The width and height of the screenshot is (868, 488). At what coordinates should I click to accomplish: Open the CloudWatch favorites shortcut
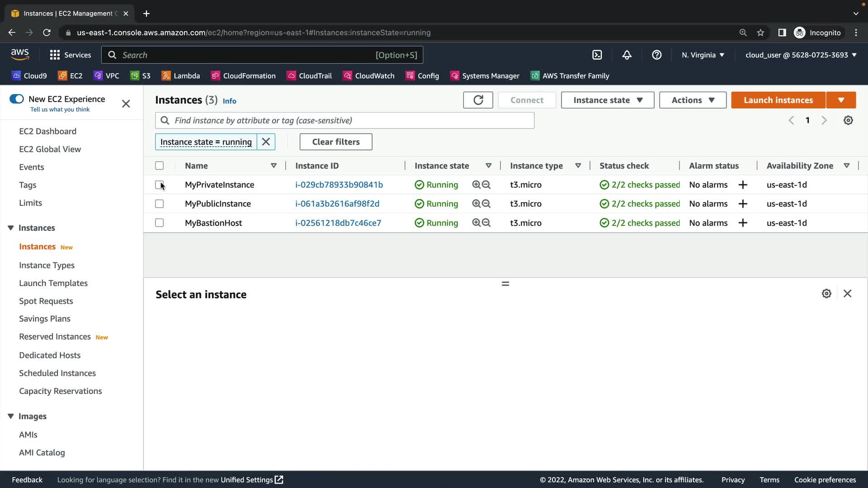(368, 76)
